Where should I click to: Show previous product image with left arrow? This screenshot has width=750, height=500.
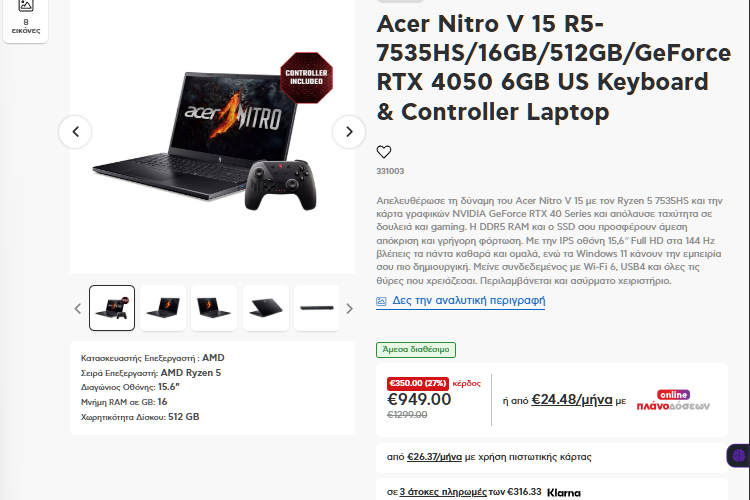pos(75,132)
